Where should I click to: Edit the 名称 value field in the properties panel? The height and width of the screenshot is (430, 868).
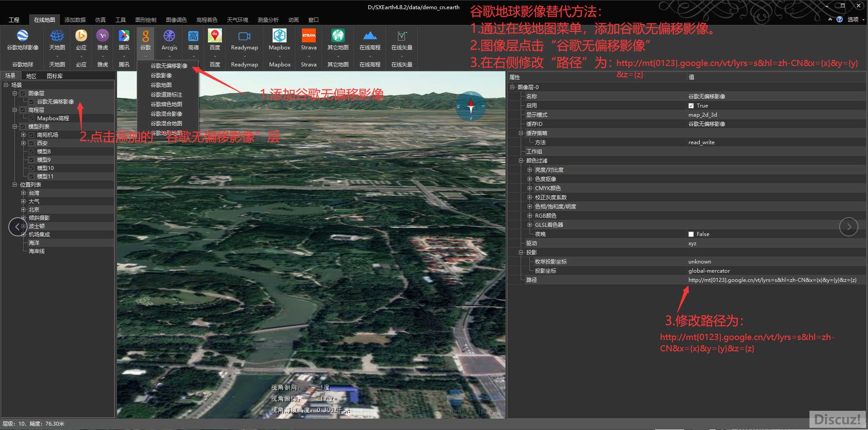tap(776, 97)
